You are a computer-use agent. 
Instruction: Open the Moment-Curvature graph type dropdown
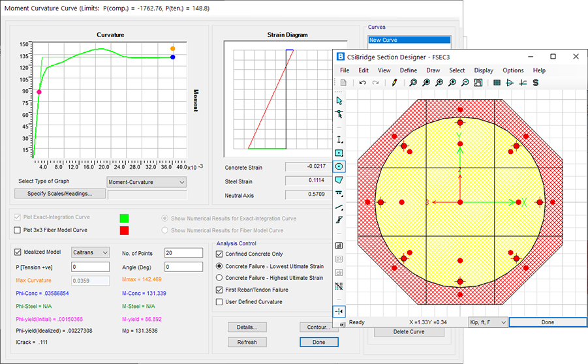(146, 182)
